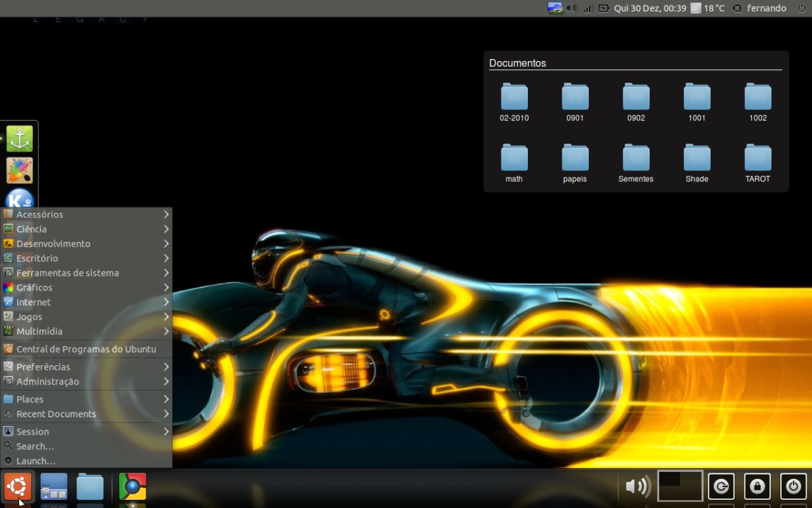Click the green anchor Docky icon
Screen dimensions: 812x508
point(20,139)
